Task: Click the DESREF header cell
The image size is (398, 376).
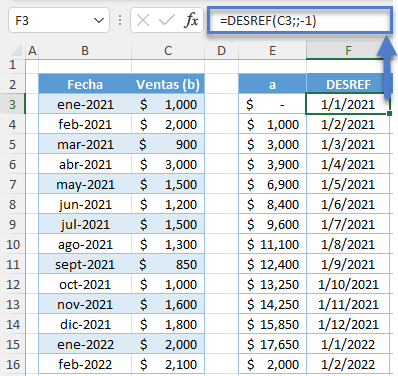Action: click(348, 84)
